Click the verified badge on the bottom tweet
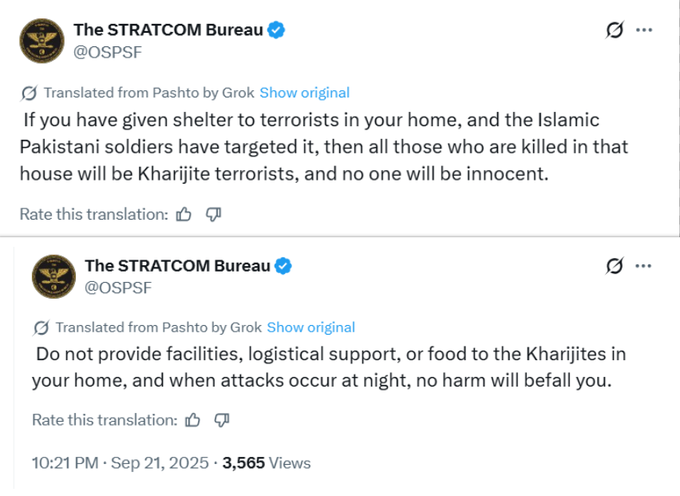 (x=284, y=265)
